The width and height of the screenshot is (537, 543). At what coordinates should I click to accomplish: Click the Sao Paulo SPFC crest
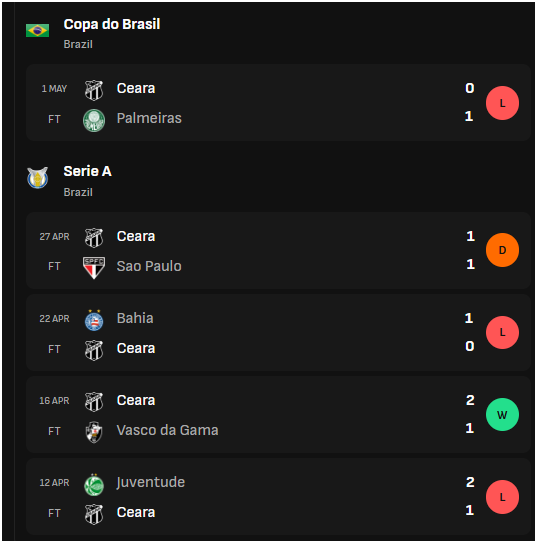pyautogui.click(x=94, y=267)
